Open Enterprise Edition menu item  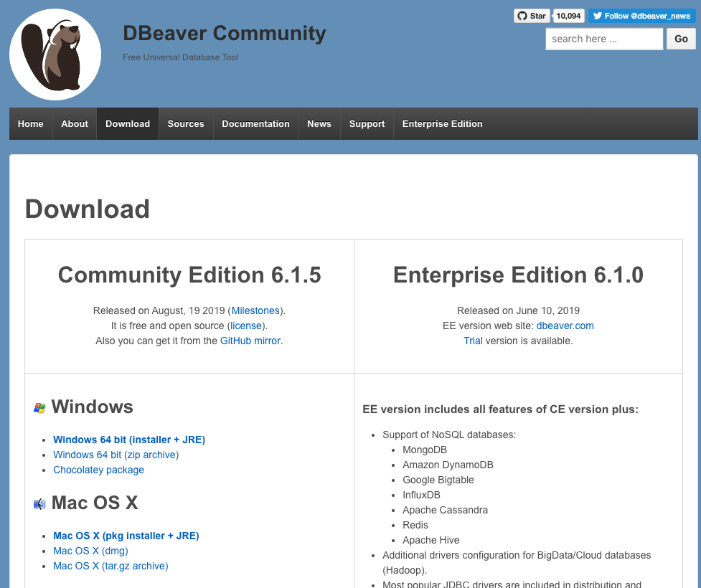point(443,124)
